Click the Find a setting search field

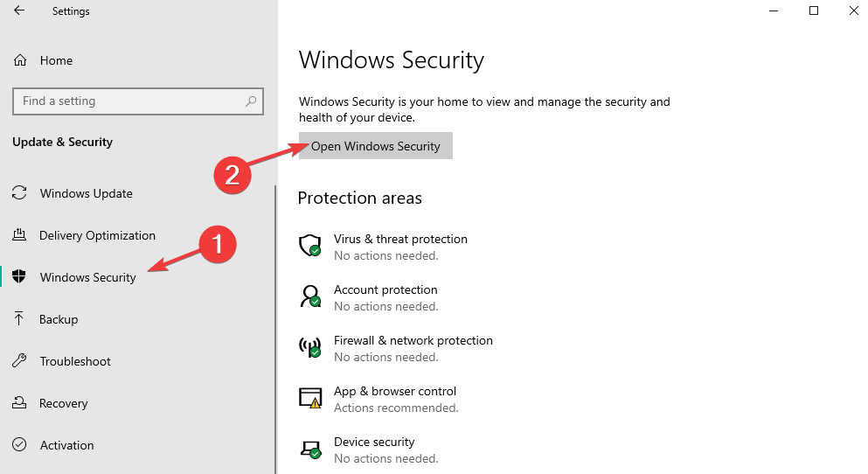click(x=138, y=101)
